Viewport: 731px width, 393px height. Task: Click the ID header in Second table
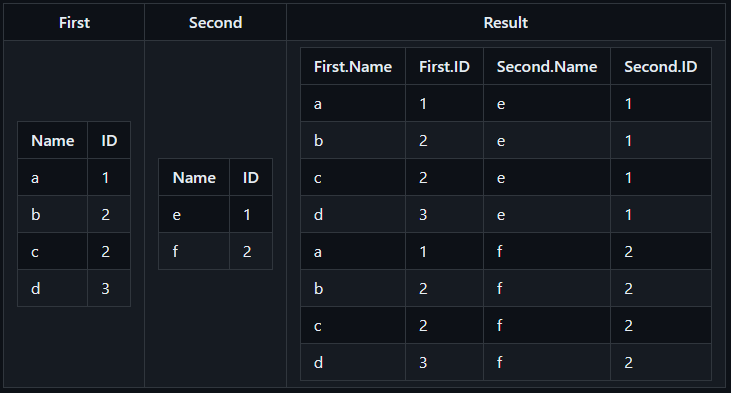[x=251, y=177]
